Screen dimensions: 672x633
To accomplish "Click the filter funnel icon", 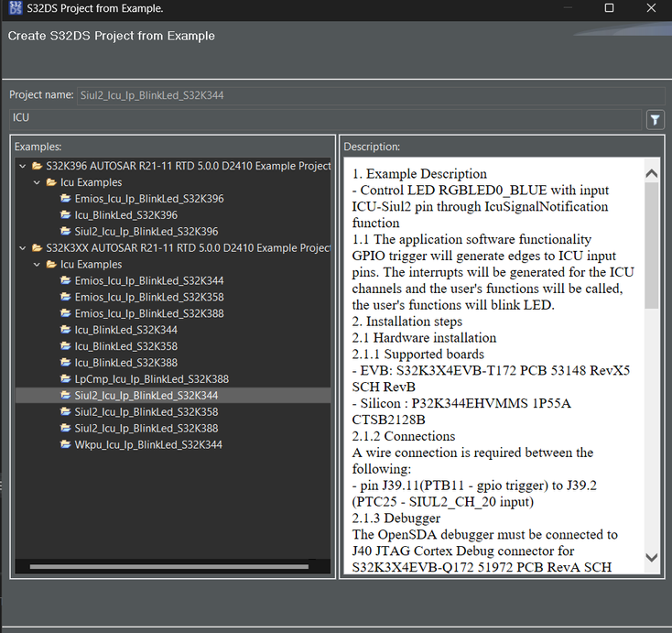I will coord(655,120).
